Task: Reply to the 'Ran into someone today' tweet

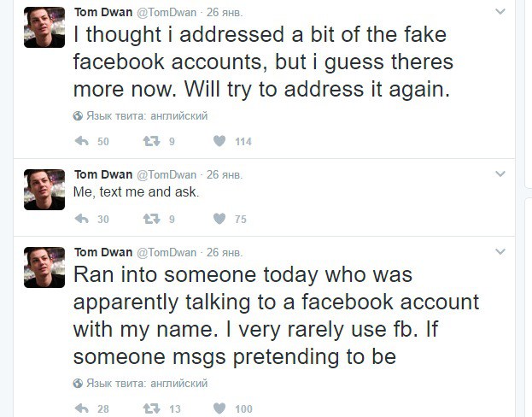Action: 83,408
